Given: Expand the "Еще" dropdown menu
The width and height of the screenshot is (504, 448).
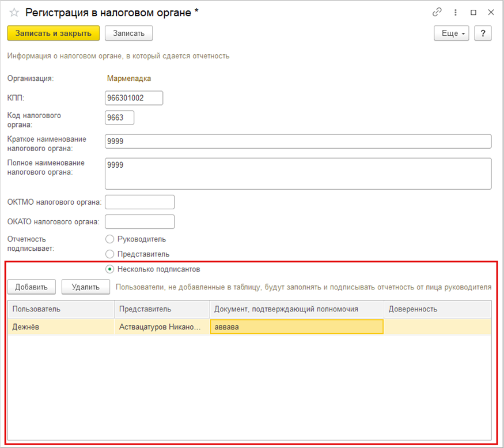Looking at the screenshot, I should (x=451, y=33).
